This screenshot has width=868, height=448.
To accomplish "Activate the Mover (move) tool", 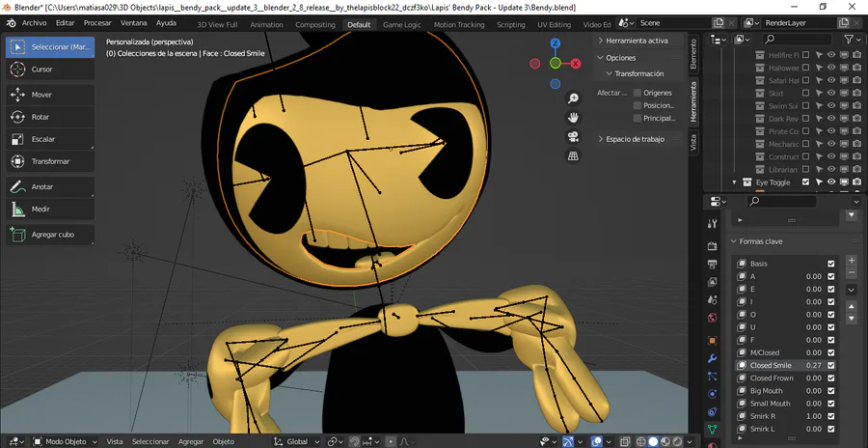I will [x=50, y=95].
